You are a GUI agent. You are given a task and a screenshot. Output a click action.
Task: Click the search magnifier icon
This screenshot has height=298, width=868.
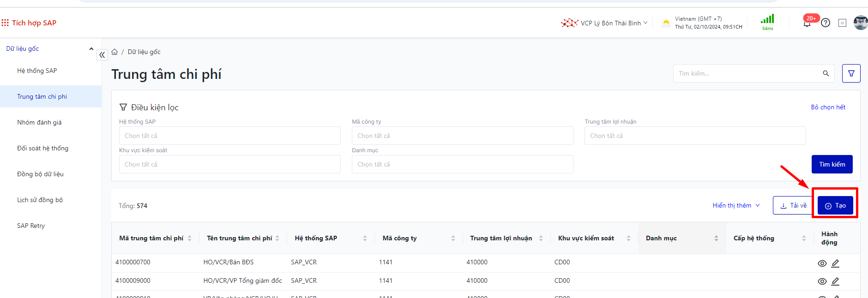point(826,73)
